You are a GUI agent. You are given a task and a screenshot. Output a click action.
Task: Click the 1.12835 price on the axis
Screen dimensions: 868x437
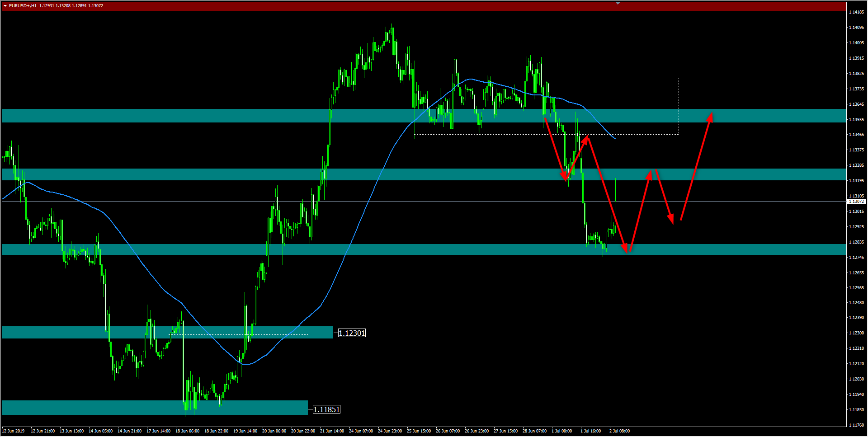click(x=856, y=242)
